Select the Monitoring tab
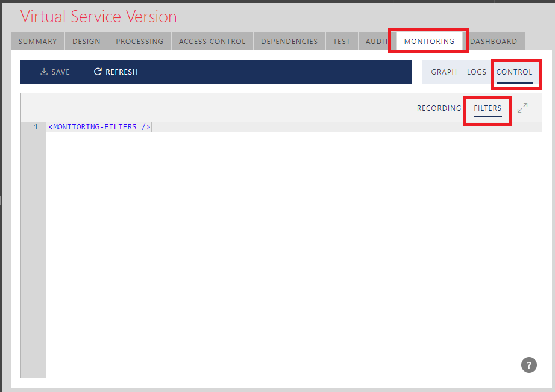 pyautogui.click(x=429, y=42)
